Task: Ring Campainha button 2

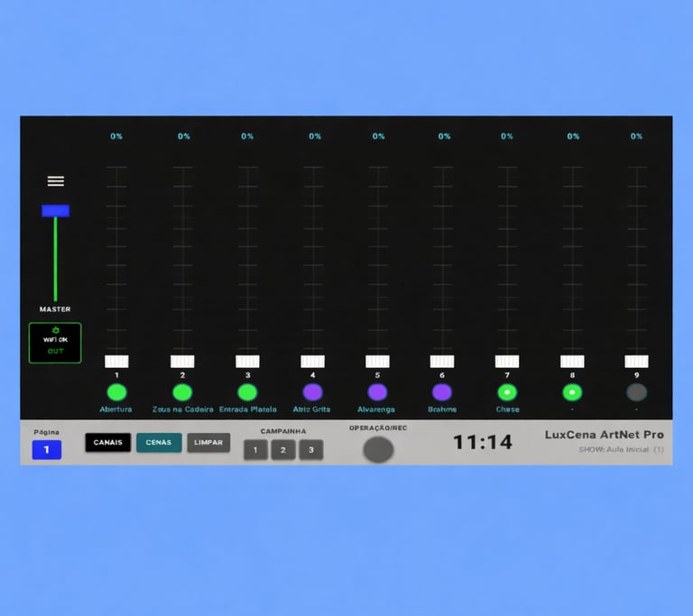Action: pyautogui.click(x=283, y=450)
